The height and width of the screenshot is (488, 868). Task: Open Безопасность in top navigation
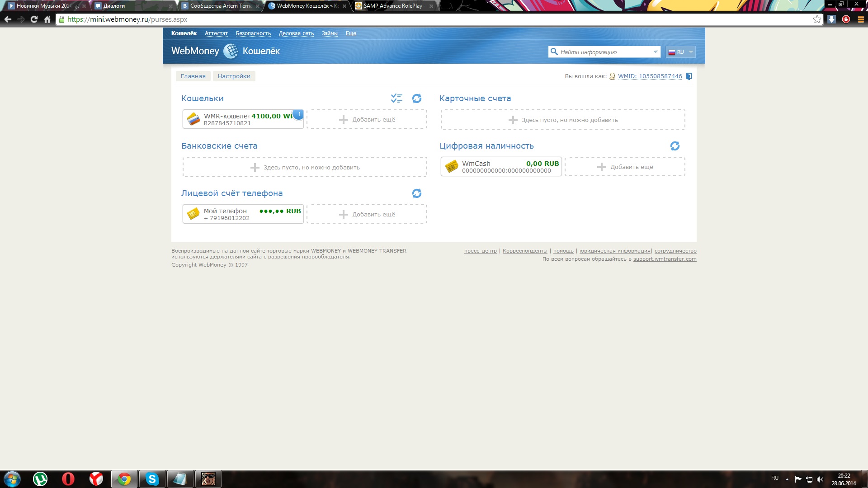coord(253,33)
